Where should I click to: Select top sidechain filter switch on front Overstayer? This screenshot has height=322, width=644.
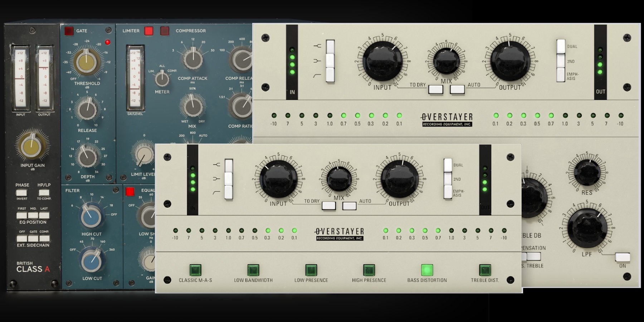[x=229, y=166]
